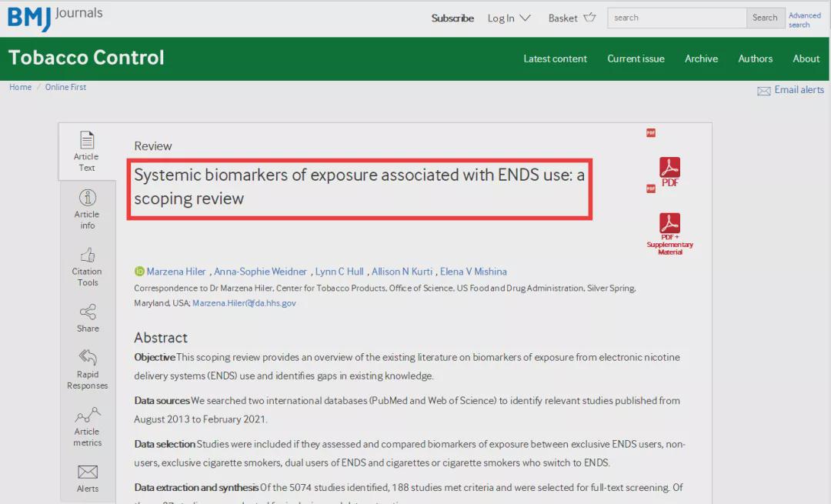
Task: Focus the search input field
Action: (x=676, y=18)
